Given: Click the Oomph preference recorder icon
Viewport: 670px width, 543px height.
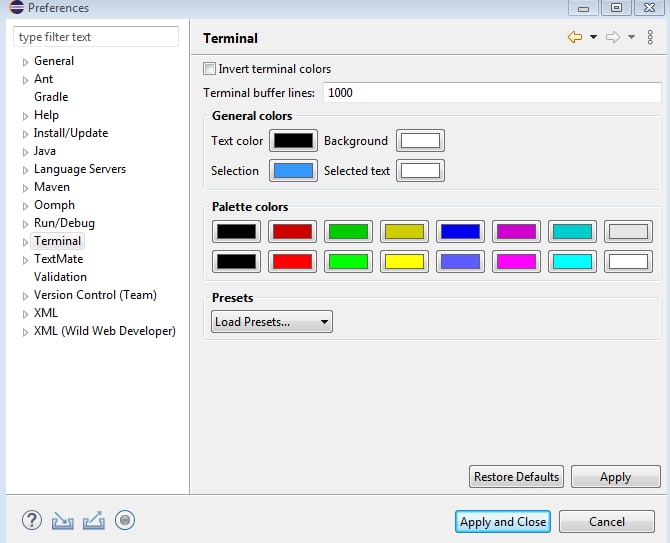Looking at the screenshot, I should [125, 520].
